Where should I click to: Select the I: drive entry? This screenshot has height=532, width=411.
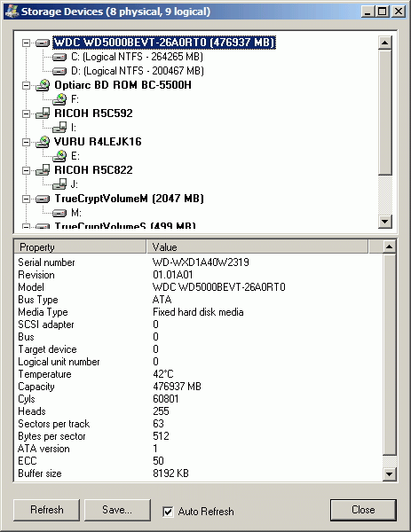(74, 128)
